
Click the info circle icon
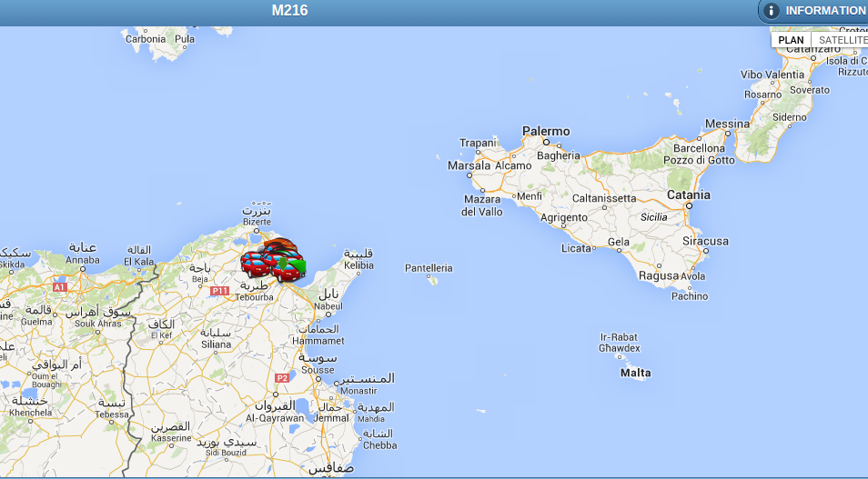[x=771, y=11]
